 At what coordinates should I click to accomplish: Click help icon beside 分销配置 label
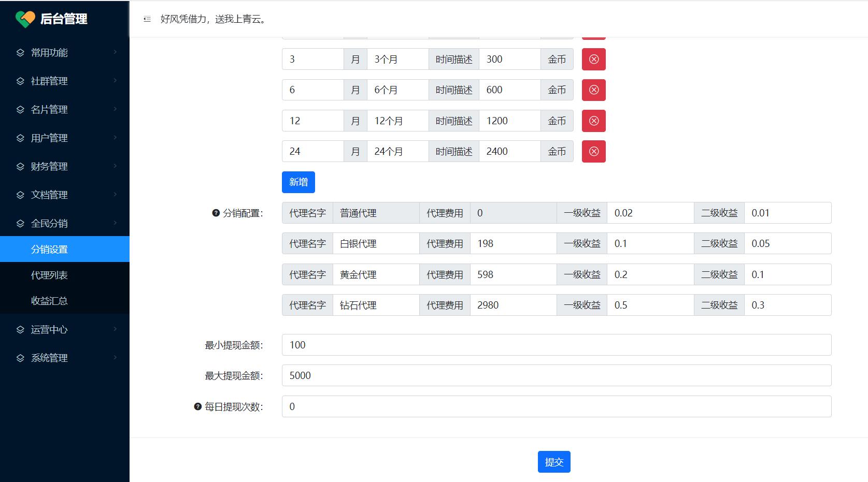(x=216, y=213)
